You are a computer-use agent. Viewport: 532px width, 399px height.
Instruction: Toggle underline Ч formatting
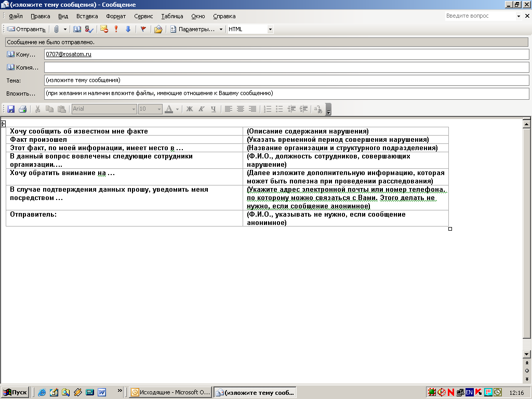(213, 109)
